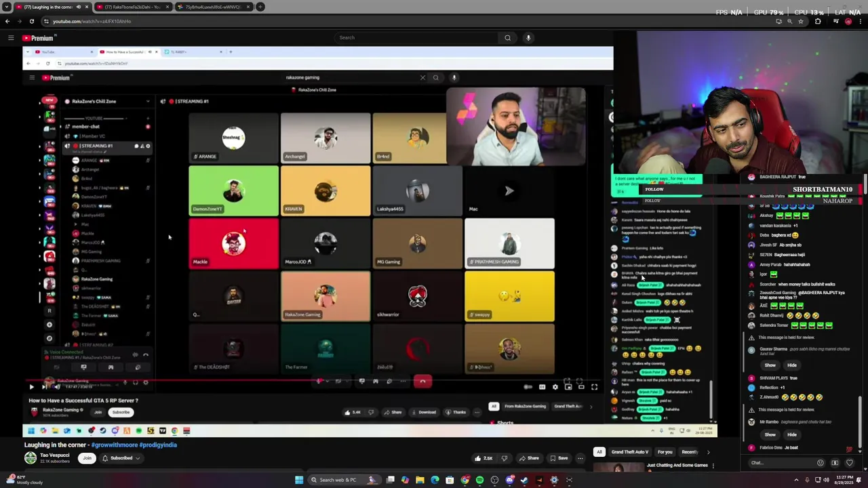Open more actions ellipsis beside Save
The height and width of the screenshot is (488, 868).
pyautogui.click(x=580, y=458)
